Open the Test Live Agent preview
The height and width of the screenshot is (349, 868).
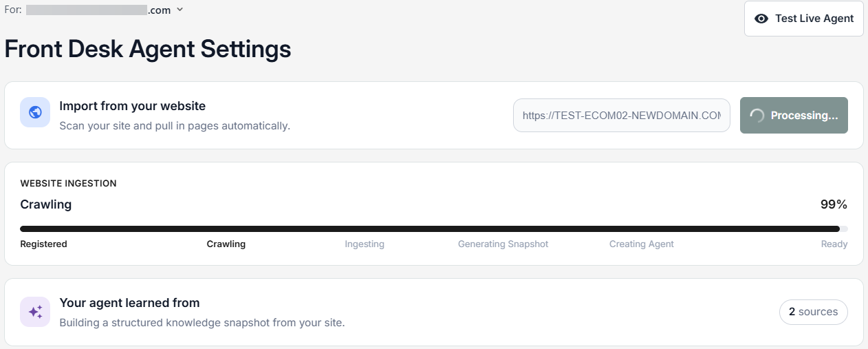804,19
